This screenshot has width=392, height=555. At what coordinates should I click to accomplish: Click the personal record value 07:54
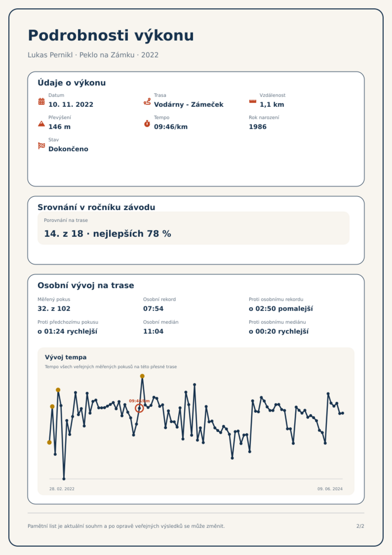(x=153, y=309)
